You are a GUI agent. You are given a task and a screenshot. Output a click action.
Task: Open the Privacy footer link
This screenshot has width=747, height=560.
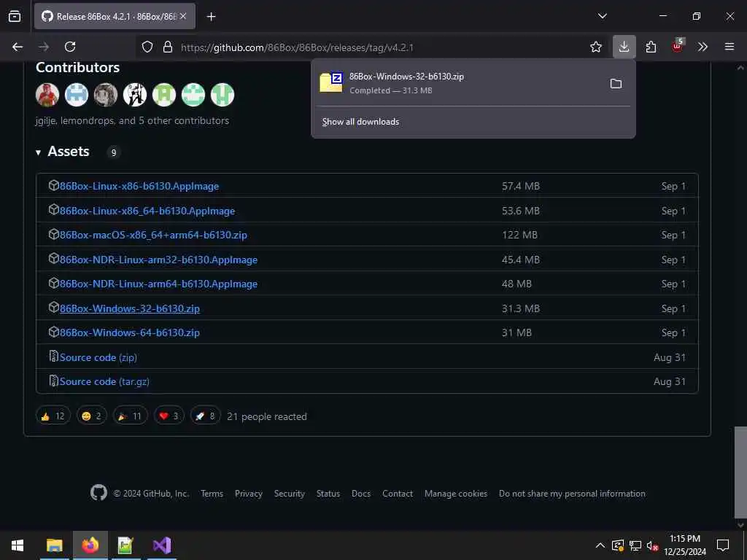pyautogui.click(x=249, y=494)
